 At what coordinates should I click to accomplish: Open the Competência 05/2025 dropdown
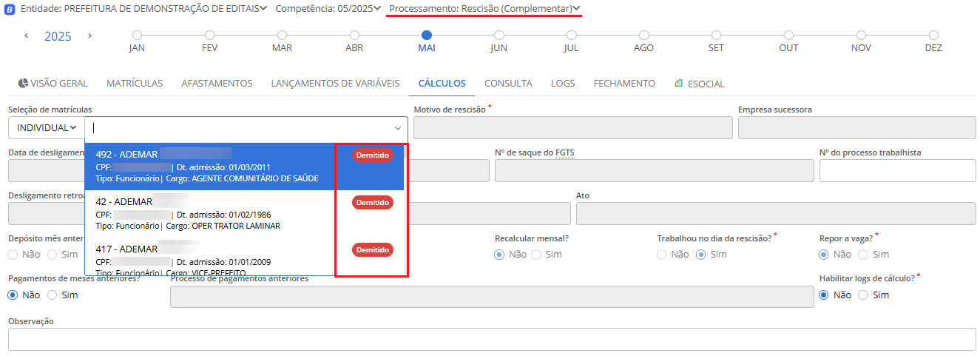click(328, 9)
